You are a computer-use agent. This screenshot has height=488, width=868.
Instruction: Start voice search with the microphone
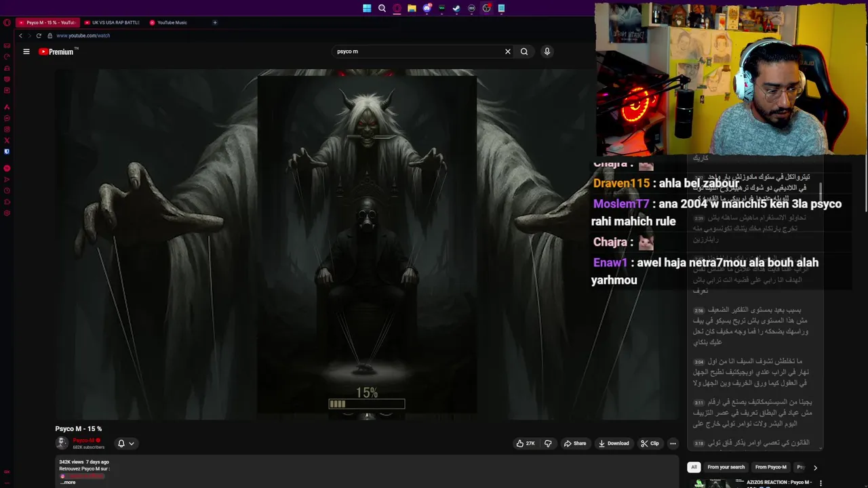pos(547,52)
